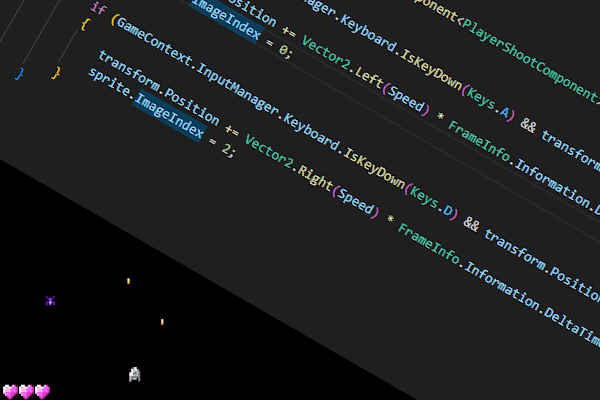Click the number "2" after ImageIndex =

[227, 149]
